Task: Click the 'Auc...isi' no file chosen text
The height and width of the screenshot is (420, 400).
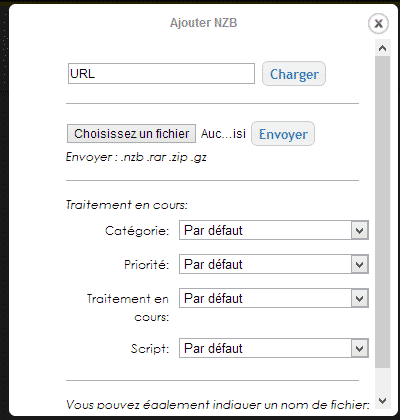Action: pos(223,134)
